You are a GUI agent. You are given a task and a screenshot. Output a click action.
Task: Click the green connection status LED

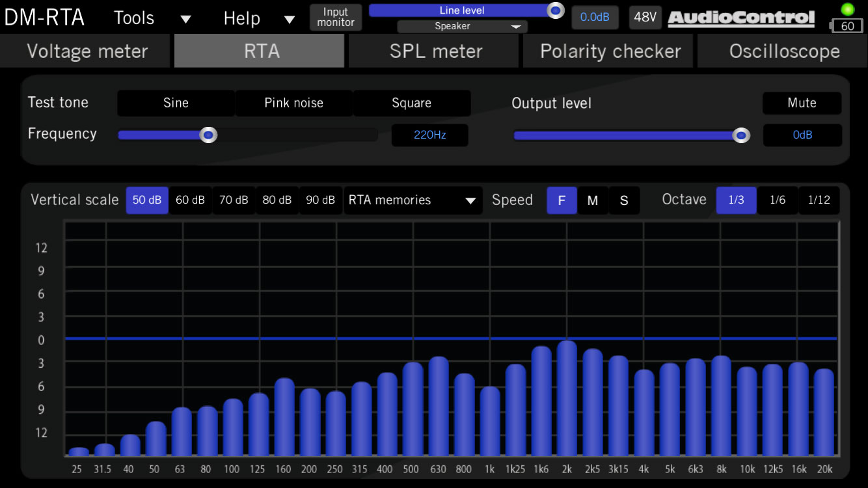(847, 9)
